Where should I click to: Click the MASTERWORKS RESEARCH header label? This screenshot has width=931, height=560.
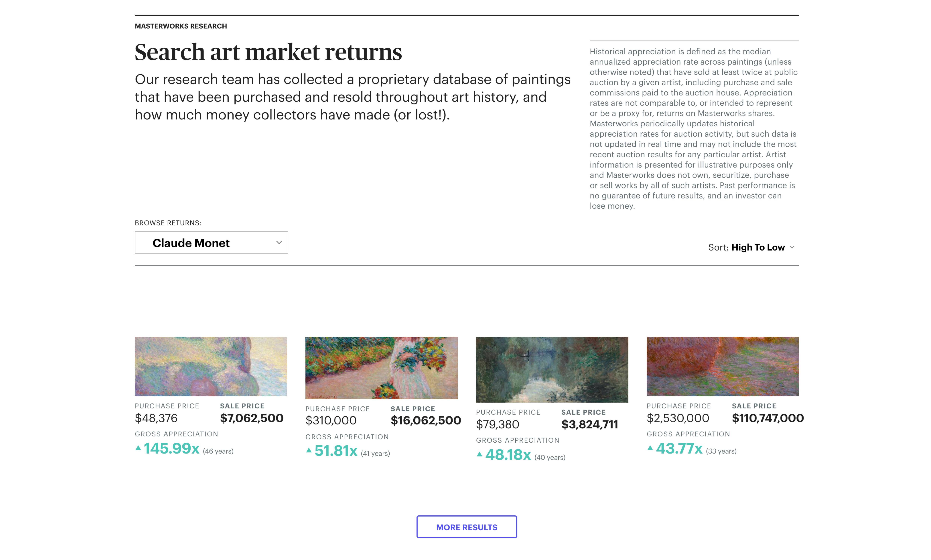point(181,26)
